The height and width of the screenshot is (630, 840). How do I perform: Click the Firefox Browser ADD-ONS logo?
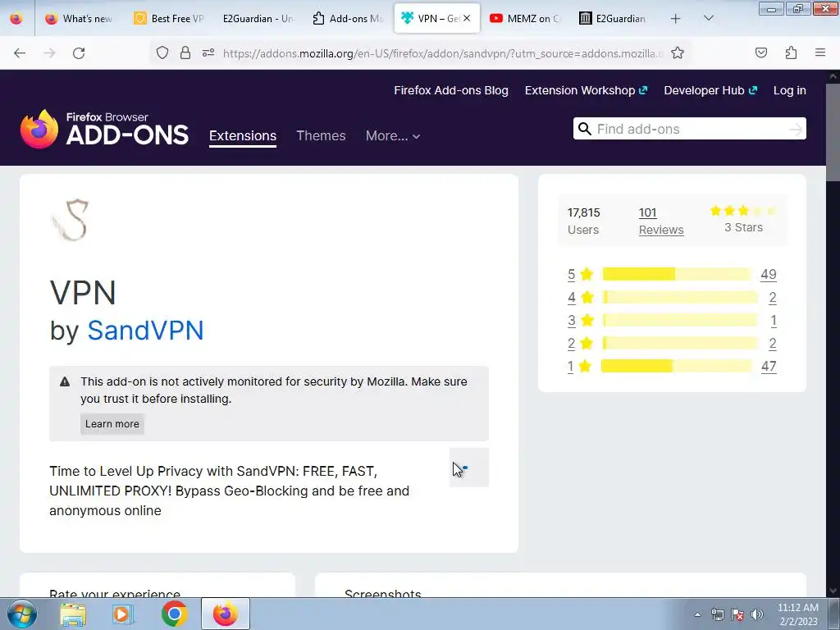[104, 129]
